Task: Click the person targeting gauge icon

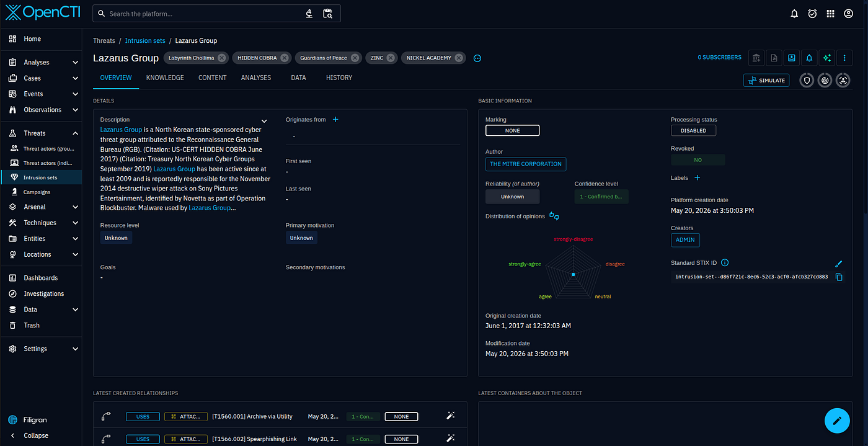Action: tap(843, 80)
